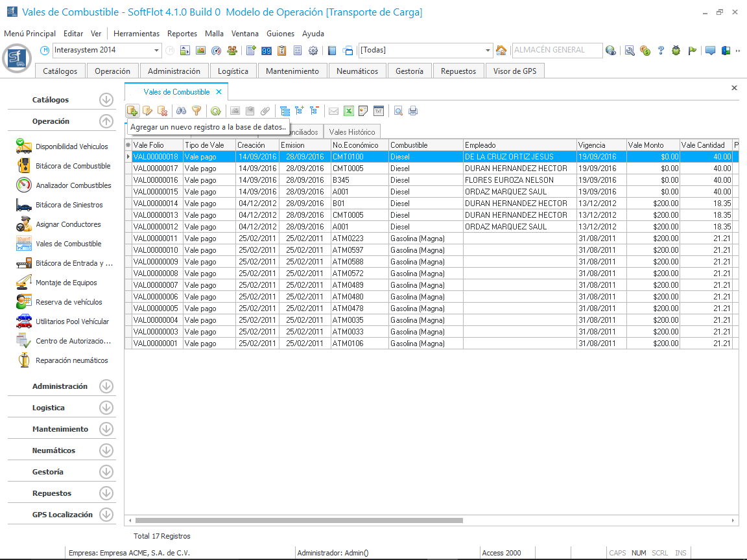Switch to the Vales Histórico tab
The image size is (747, 560).
(x=352, y=132)
